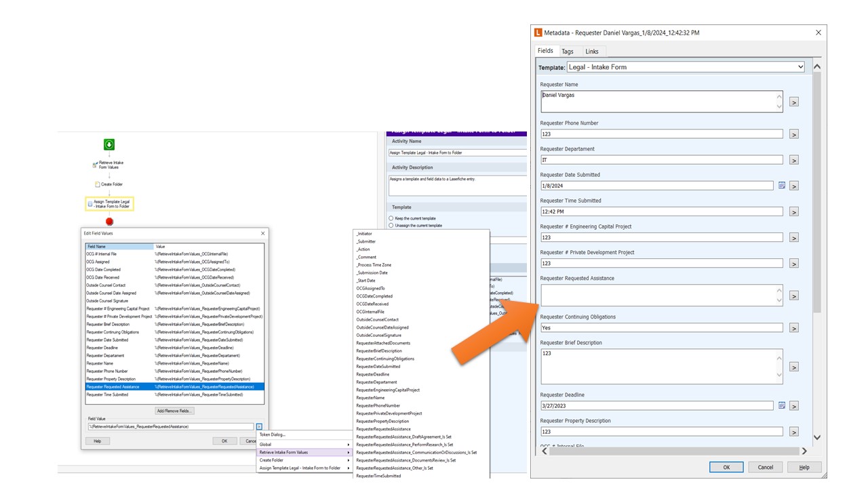The height and width of the screenshot is (488, 868).
Task: Click the token arrow beside Requester Time Submitted
Action: pos(794,211)
